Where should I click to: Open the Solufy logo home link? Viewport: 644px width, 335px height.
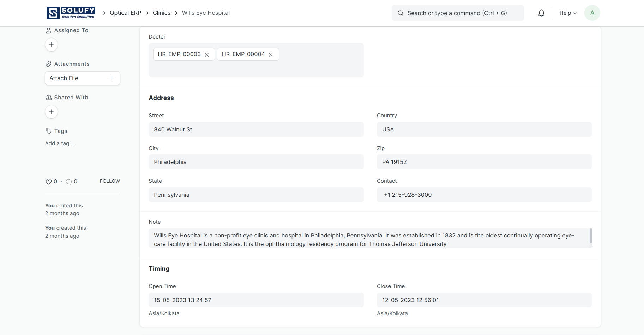click(71, 13)
